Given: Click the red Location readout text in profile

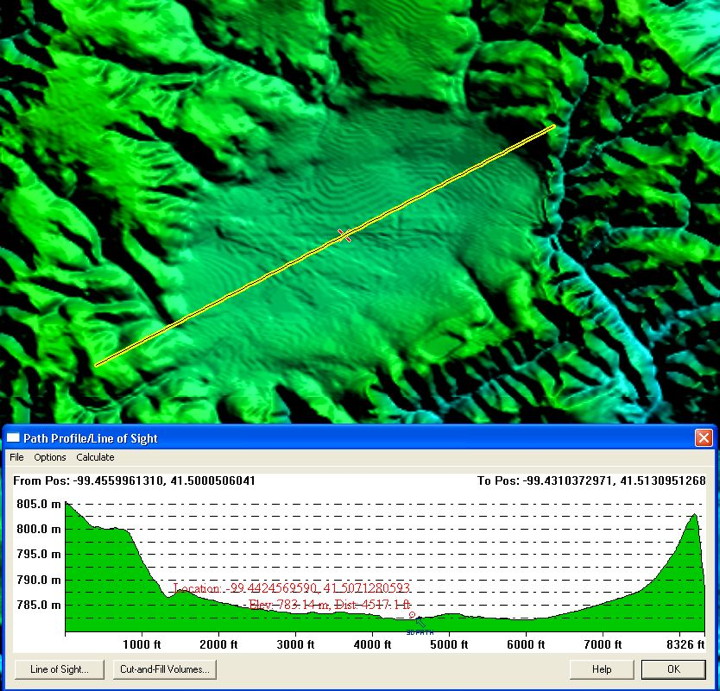Looking at the screenshot, I should click(x=291, y=589).
